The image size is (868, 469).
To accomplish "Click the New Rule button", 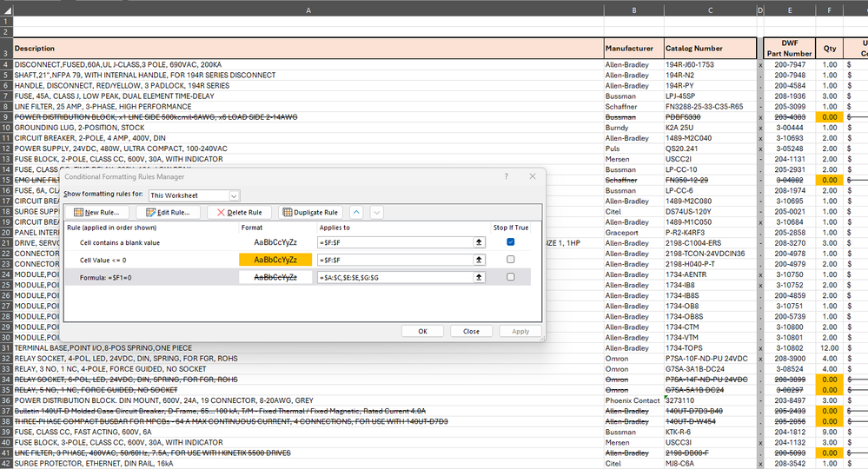I will (x=96, y=213).
